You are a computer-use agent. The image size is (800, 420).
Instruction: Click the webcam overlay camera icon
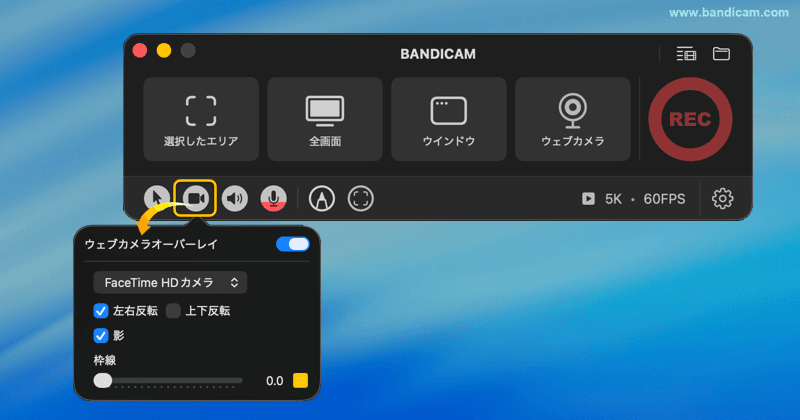196,198
